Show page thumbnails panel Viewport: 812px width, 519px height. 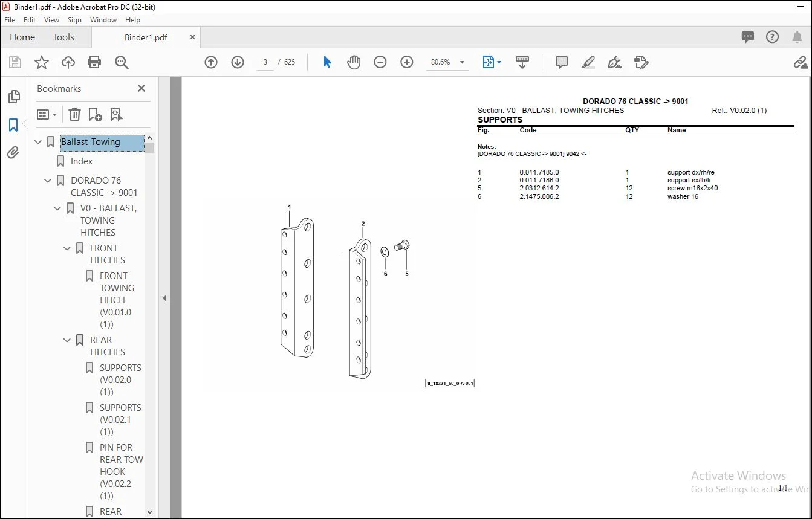(x=13, y=97)
